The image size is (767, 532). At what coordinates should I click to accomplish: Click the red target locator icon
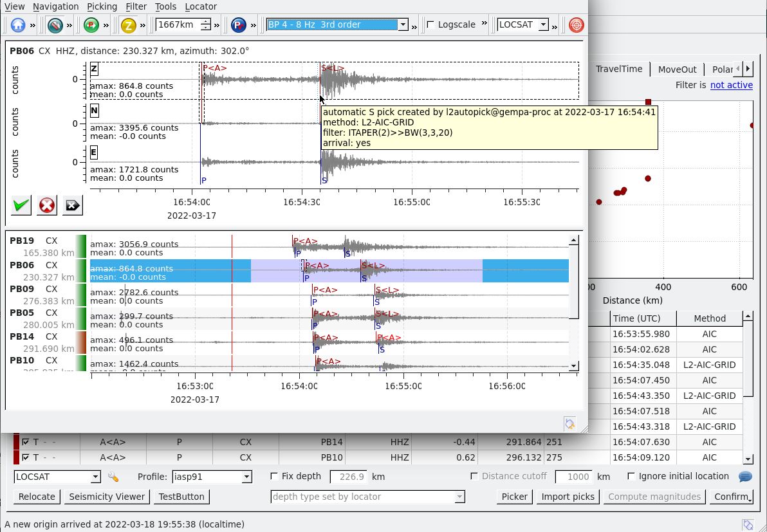(x=577, y=25)
